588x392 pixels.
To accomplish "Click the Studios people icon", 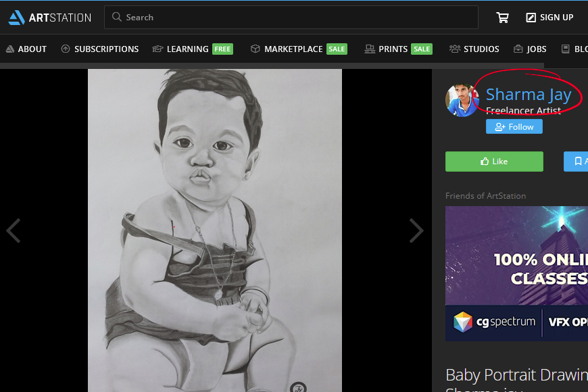I will tap(454, 49).
